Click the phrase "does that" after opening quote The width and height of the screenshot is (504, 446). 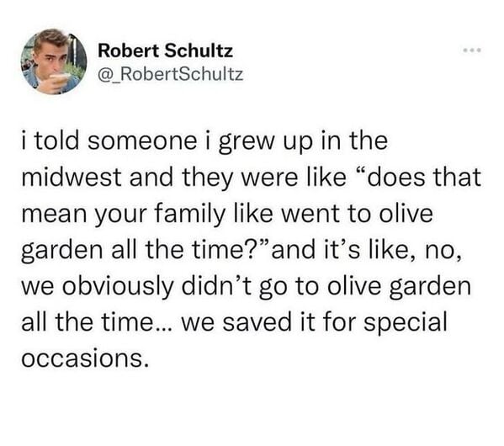424,178
